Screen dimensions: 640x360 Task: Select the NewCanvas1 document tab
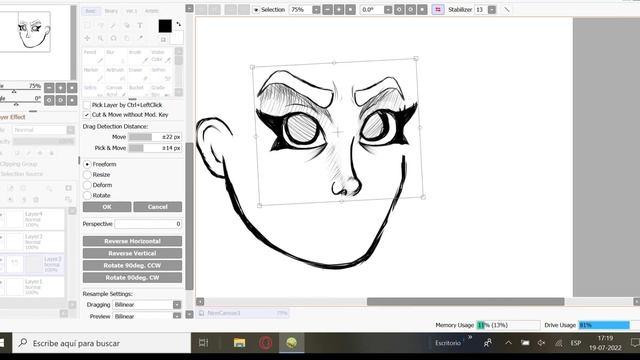(x=243, y=313)
